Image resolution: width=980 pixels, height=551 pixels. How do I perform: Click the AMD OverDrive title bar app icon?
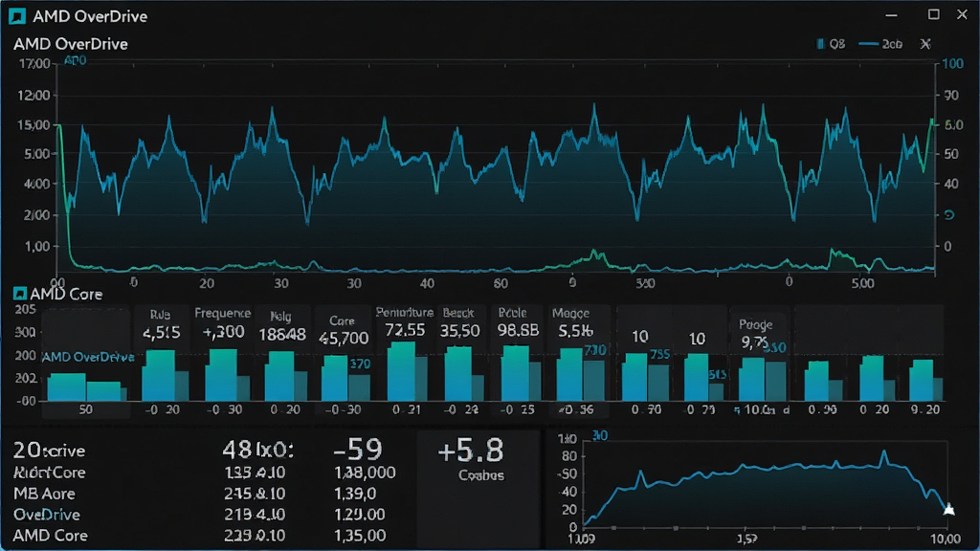click(17, 16)
